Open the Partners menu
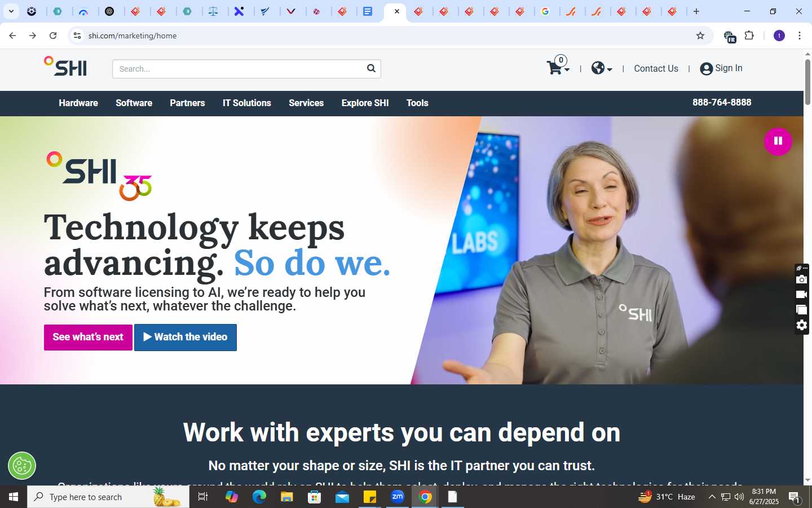This screenshot has height=508, width=812. 187,103
